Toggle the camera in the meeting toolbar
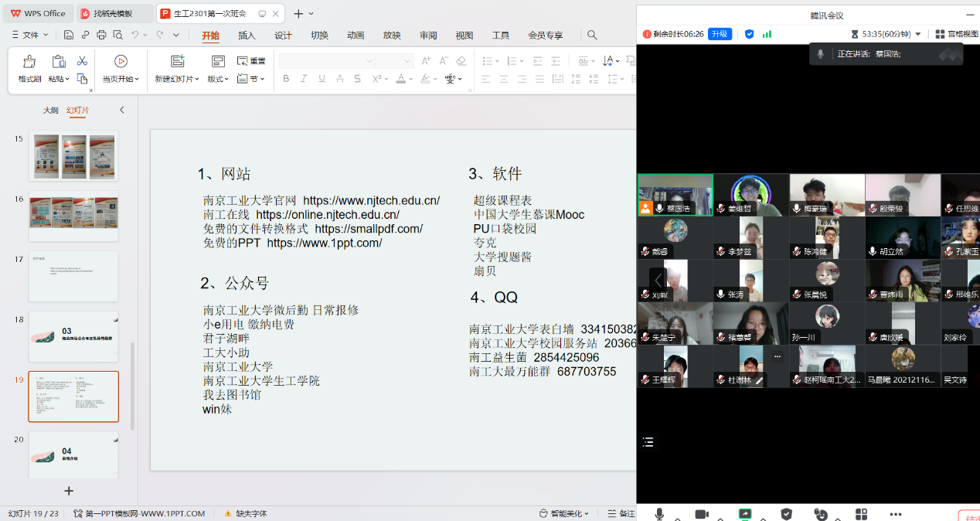Screen dimensions: 980x521 pos(702,514)
